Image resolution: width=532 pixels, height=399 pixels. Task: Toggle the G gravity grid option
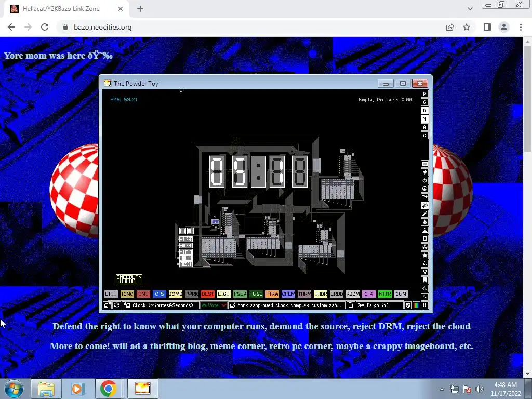point(424,102)
